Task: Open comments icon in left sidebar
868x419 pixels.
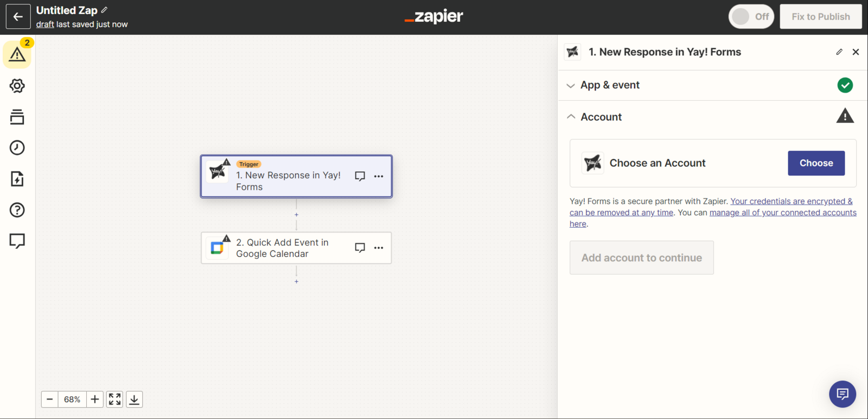Action: coord(17,241)
